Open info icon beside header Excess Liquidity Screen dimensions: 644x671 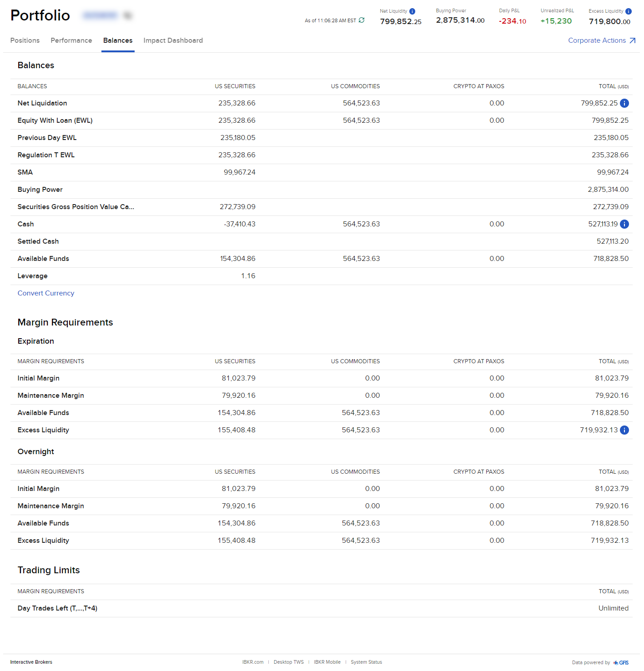click(629, 11)
